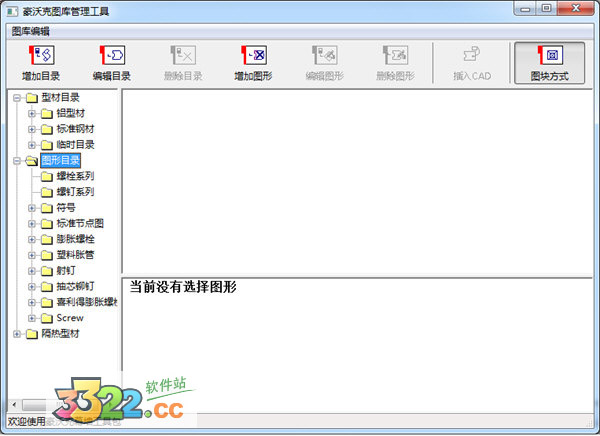Select the 螺栓系列 tree item

[75, 176]
